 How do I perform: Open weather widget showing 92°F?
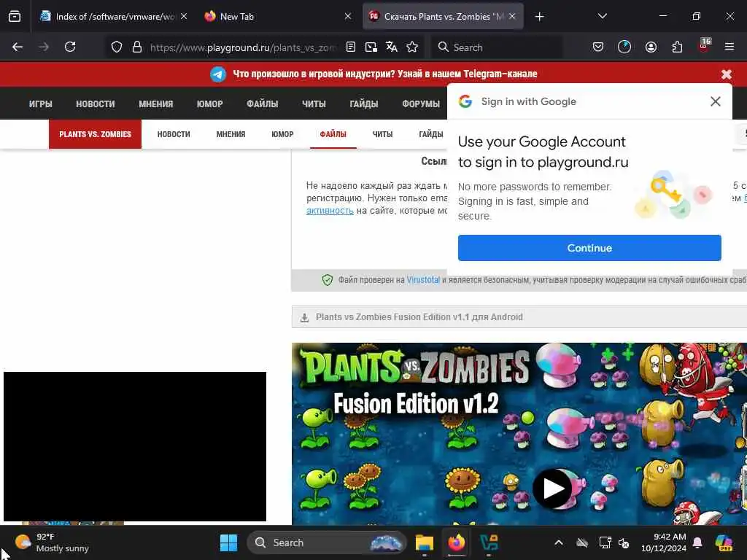[x=52, y=542]
